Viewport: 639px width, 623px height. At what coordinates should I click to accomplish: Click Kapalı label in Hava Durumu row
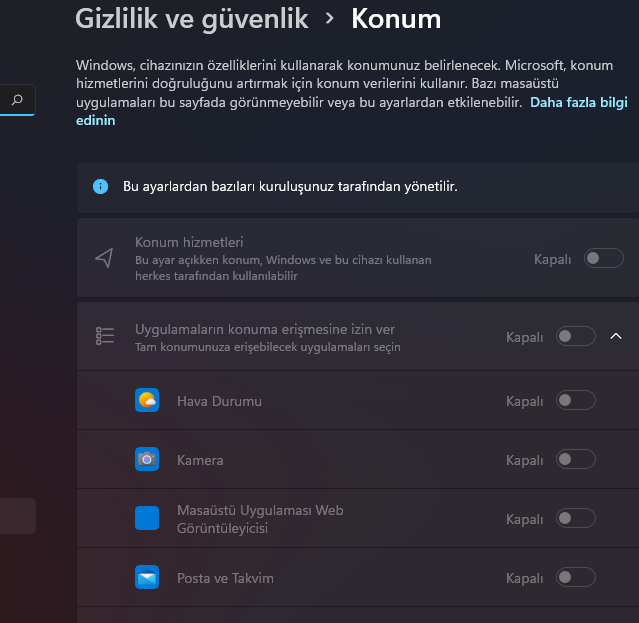click(524, 402)
